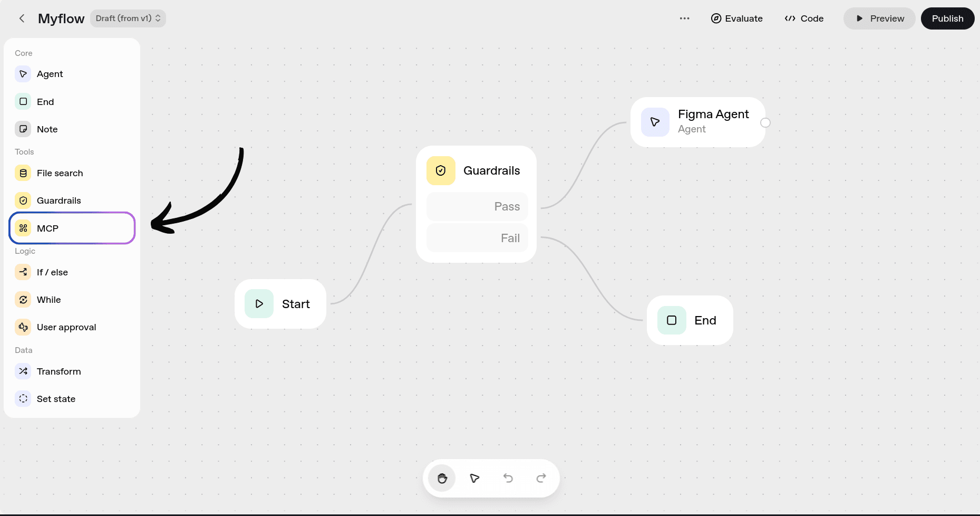Viewport: 980px width, 516px height.
Task: Click the While label in Logic list
Action: (48, 300)
